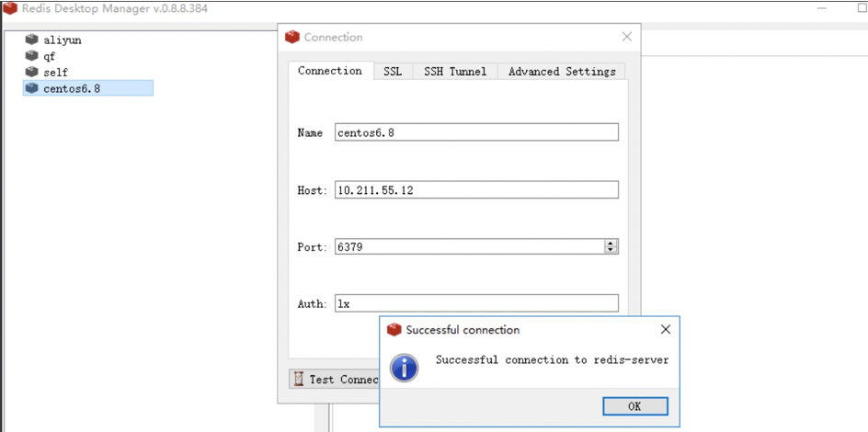
Task: Switch to the SSL tab
Action: (x=393, y=72)
